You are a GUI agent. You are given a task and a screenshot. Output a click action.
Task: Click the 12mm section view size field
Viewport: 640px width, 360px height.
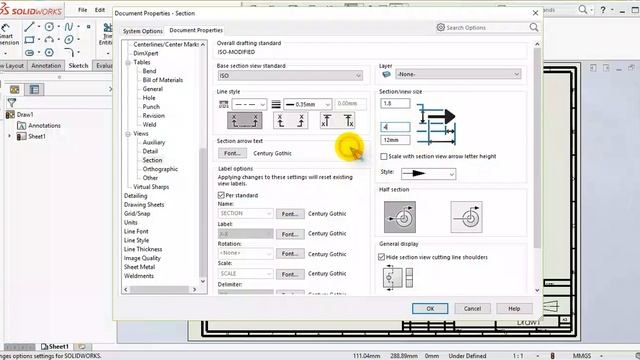click(x=395, y=140)
